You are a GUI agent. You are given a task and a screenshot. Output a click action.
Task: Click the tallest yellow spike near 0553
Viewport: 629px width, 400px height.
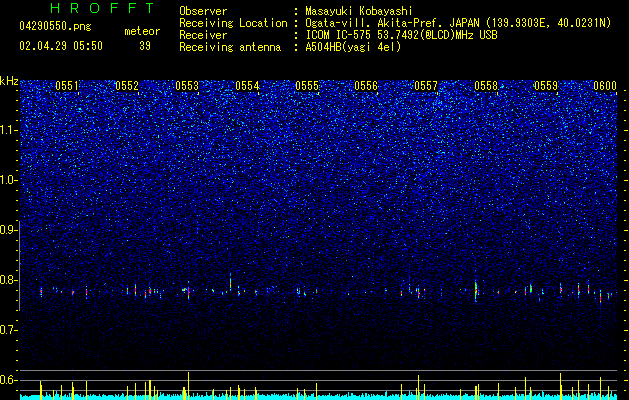pos(188,386)
